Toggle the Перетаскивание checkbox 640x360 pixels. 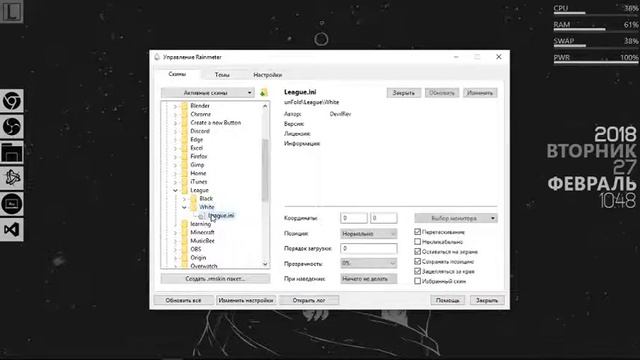tap(417, 232)
